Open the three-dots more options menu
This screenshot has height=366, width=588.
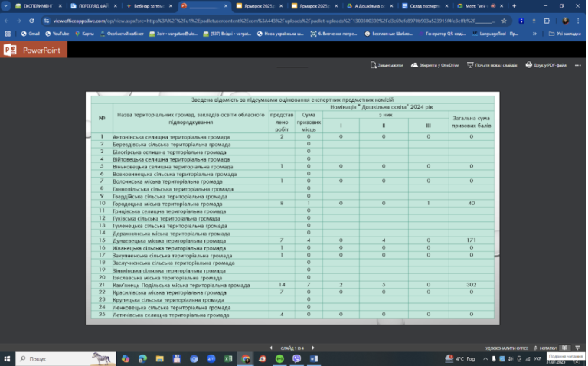pyautogui.click(x=578, y=65)
